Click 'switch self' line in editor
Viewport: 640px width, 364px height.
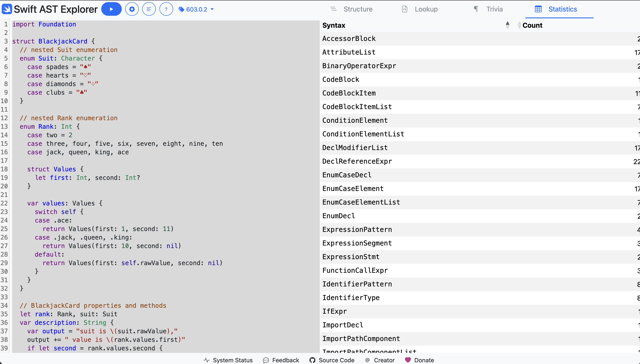pyautogui.click(x=55, y=212)
